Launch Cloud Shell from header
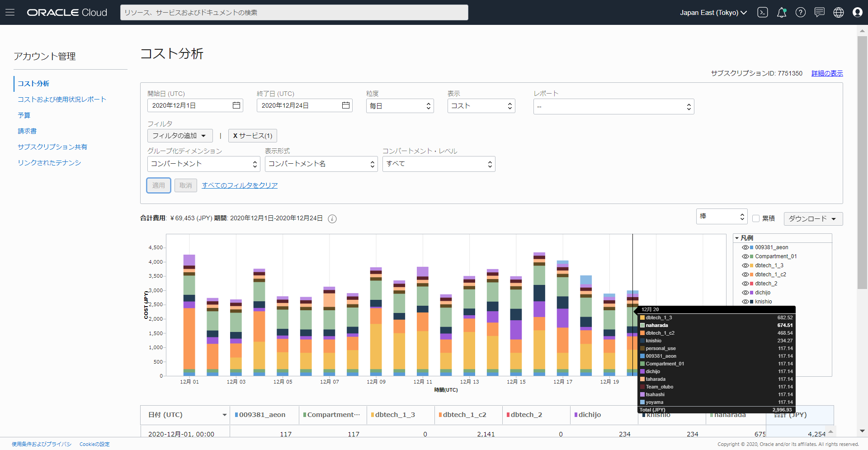Viewport: 868px width, 450px height. coord(763,12)
